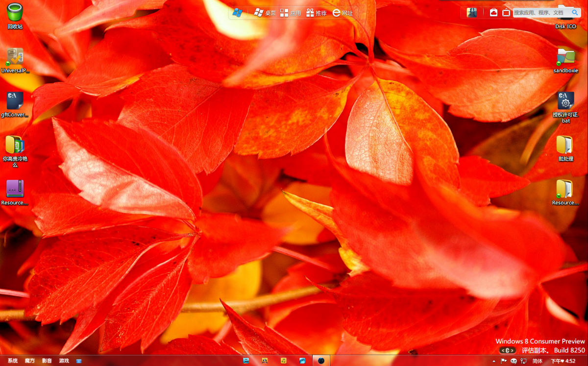Open the network tray icon
588x366 pixels.
click(x=523, y=361)
